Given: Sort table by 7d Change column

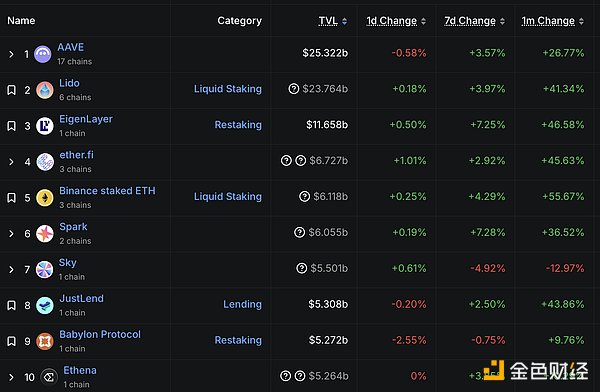Looking at the screenshot, I should tap(474, 21).
